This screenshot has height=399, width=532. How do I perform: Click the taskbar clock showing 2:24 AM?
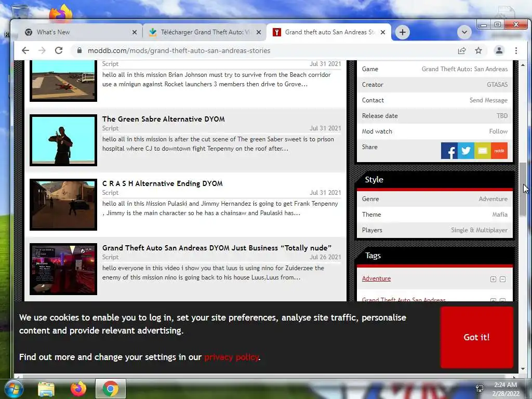506,389
